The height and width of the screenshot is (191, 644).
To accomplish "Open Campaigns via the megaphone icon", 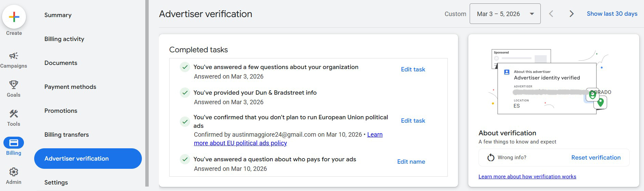I will [14, 56].
